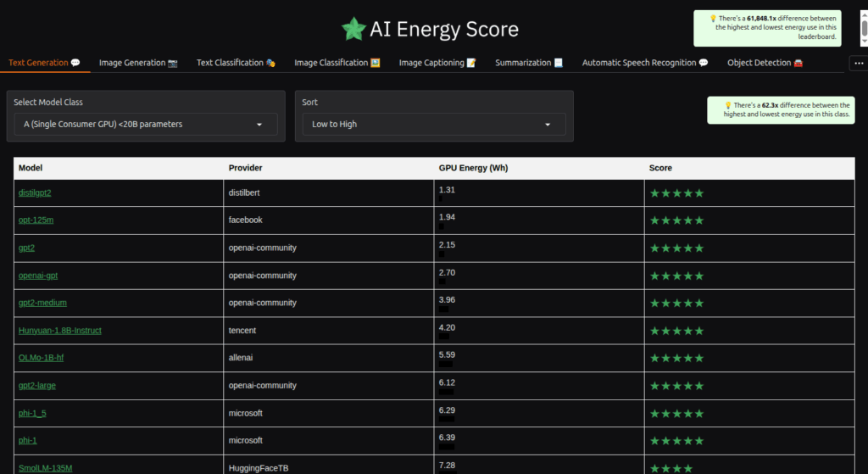Click the Provider column header
This screenshot has height=474, width=868.
click(x=246, y=168)
